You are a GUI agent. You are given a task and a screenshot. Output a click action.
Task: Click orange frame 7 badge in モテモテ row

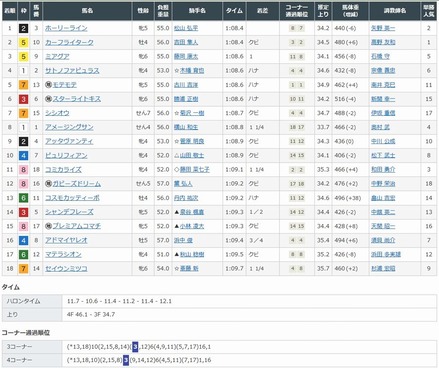pos(23,85)
